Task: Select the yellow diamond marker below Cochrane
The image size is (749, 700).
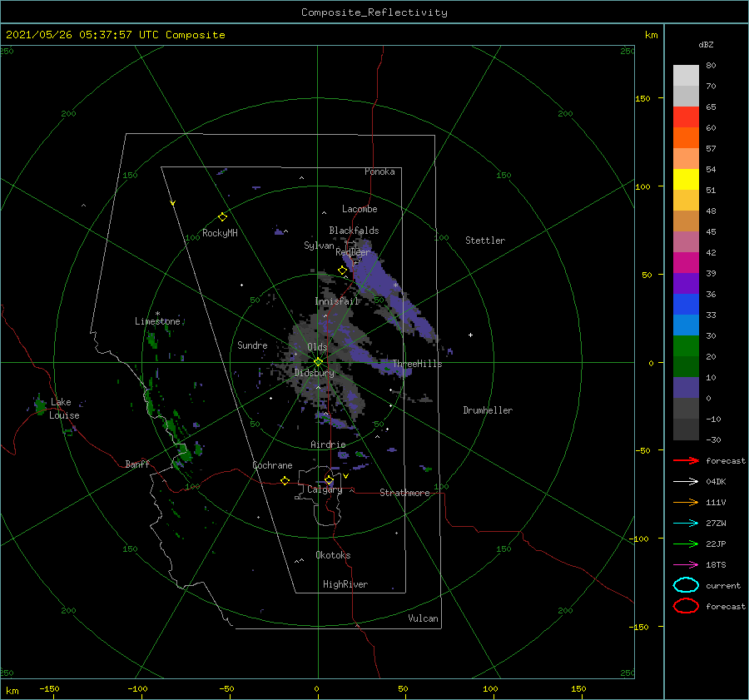Action: tap(285, 480)
